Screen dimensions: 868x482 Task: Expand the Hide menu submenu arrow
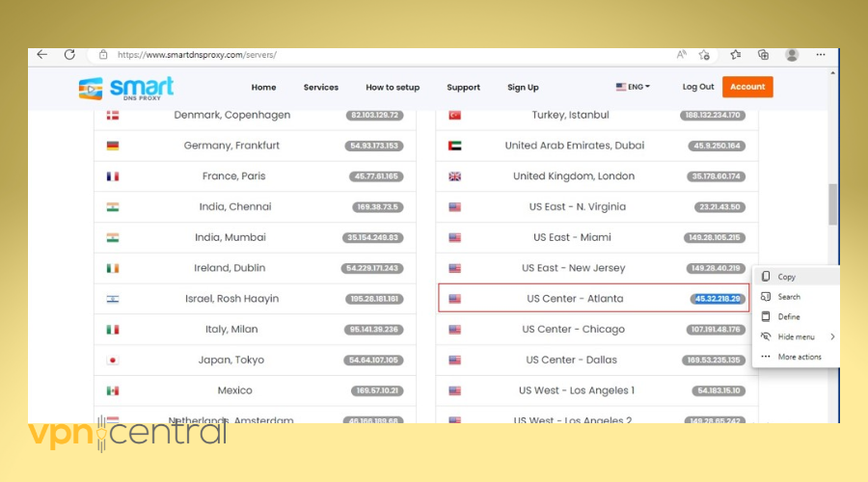pyautogui.click(x=832, y=336)
